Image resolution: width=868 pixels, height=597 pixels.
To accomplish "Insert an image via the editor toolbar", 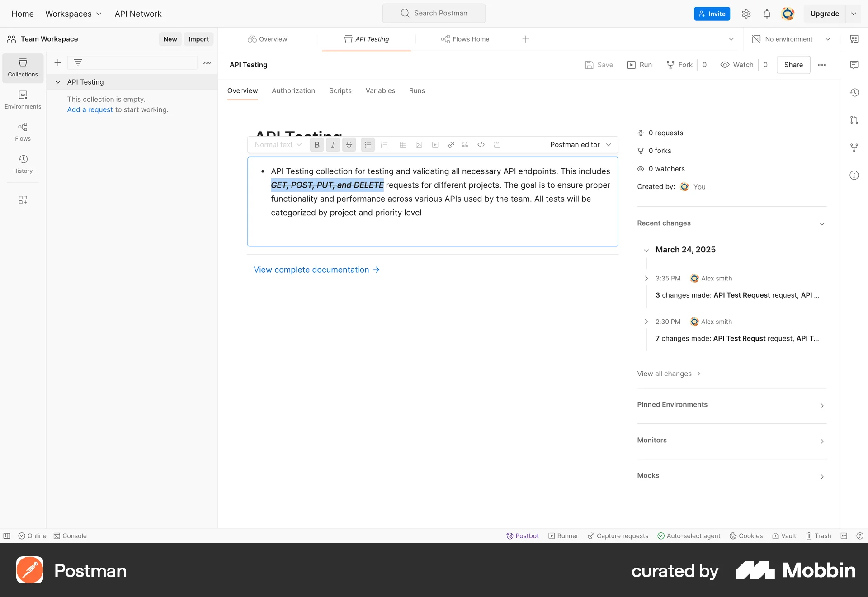I will pyautogui.click(x=419, y=145).
